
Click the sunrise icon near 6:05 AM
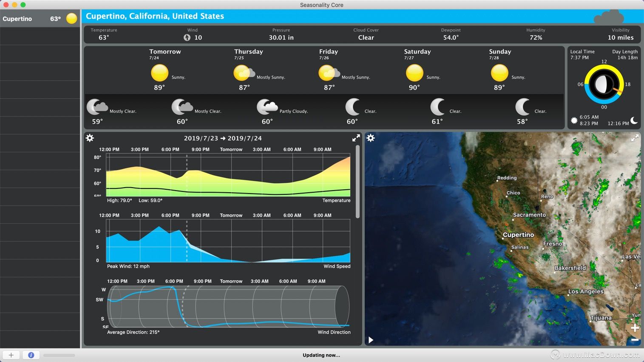(x=574, y=120)
